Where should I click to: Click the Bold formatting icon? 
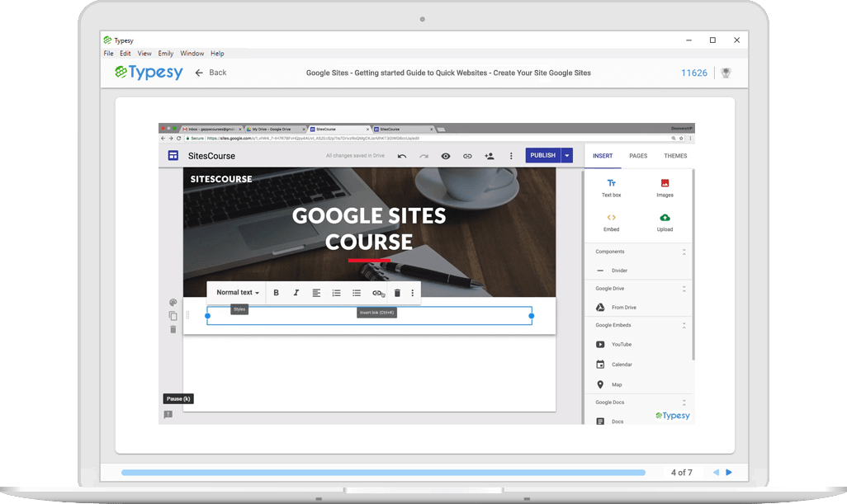pos(276,293)
